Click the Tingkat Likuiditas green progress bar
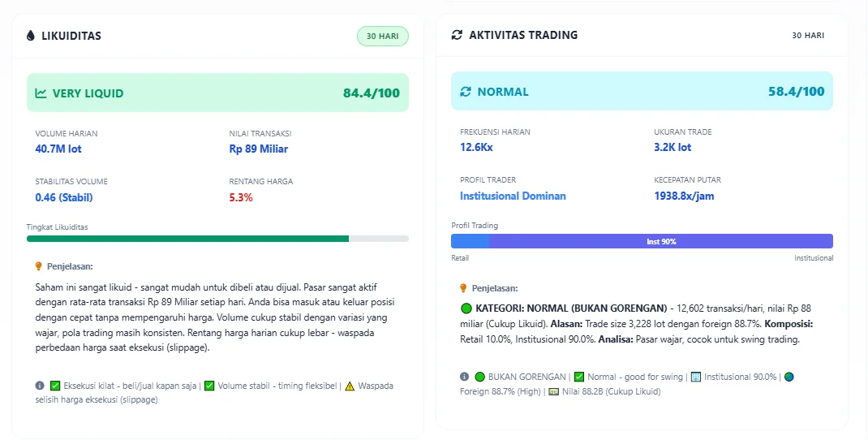The height and width of the screenshot is (440, 868). pos(187,239)
